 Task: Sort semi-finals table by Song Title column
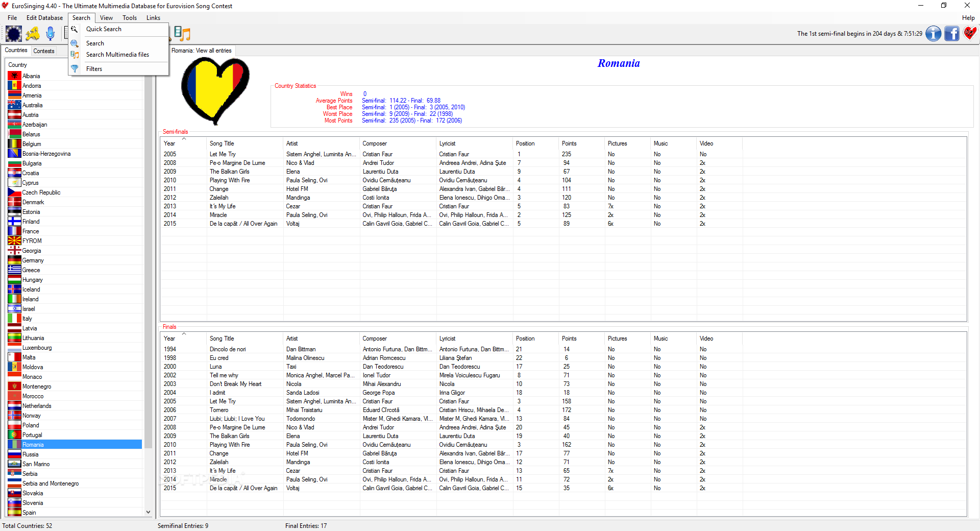pyautogui.click(x=245, y=143)
